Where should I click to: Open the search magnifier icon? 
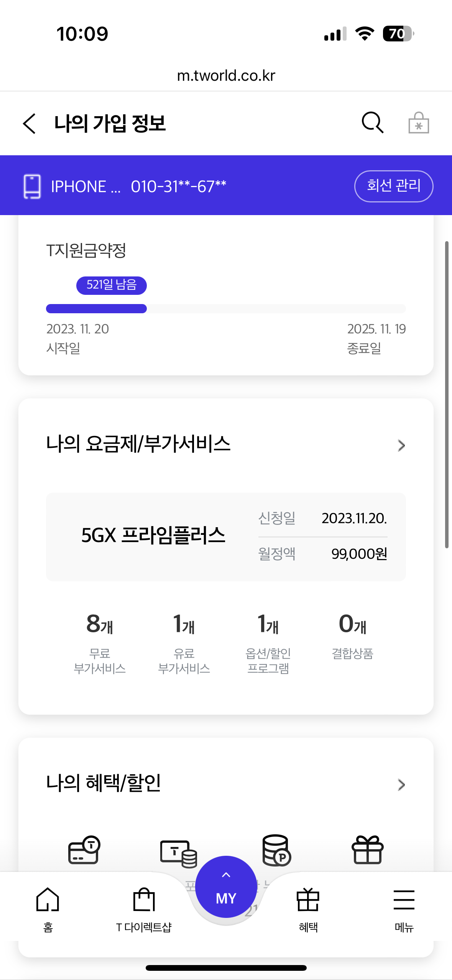(372, 123)
